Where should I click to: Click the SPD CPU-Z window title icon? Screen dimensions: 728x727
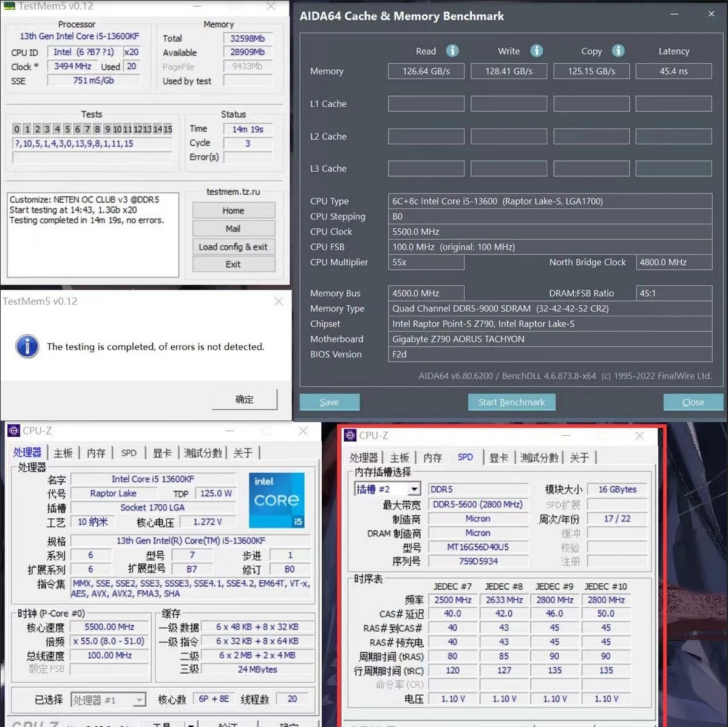pyautogui.click(x=350, y=435)
